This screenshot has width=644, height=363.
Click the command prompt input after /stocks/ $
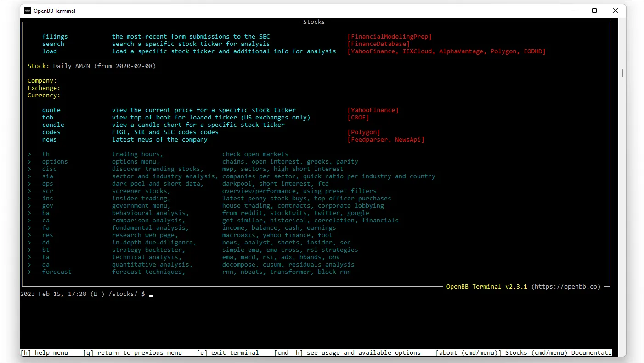(151, 294)
